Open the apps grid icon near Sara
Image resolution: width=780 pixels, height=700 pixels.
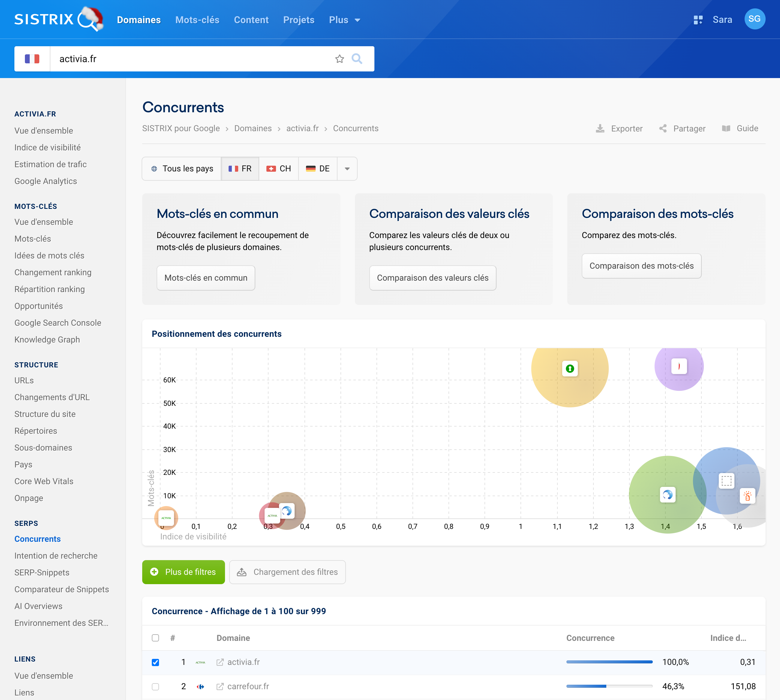698,20
